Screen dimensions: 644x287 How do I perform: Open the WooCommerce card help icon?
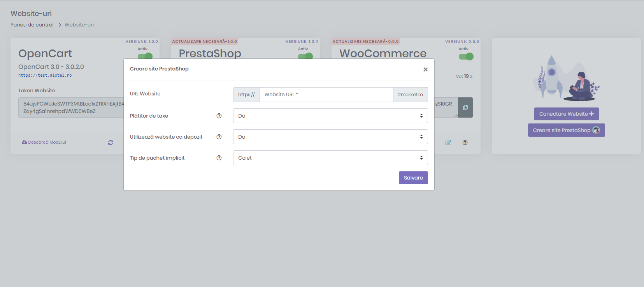465,143
